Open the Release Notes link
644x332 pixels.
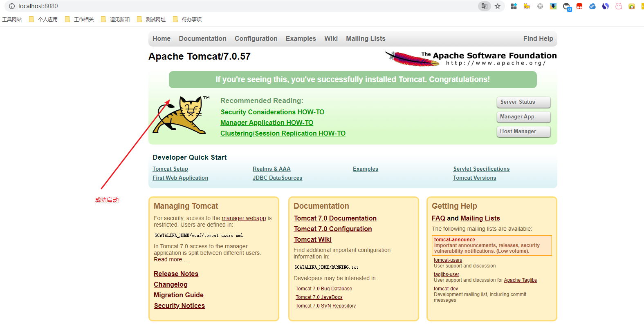point(176,274)
